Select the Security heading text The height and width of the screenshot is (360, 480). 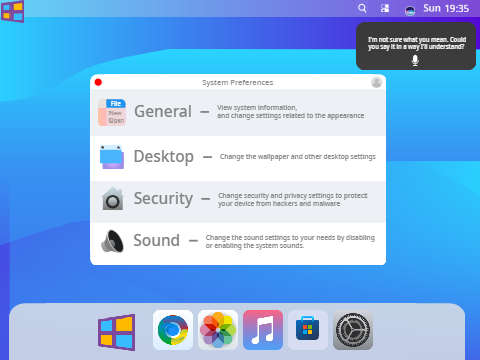(x=163, y=199)
